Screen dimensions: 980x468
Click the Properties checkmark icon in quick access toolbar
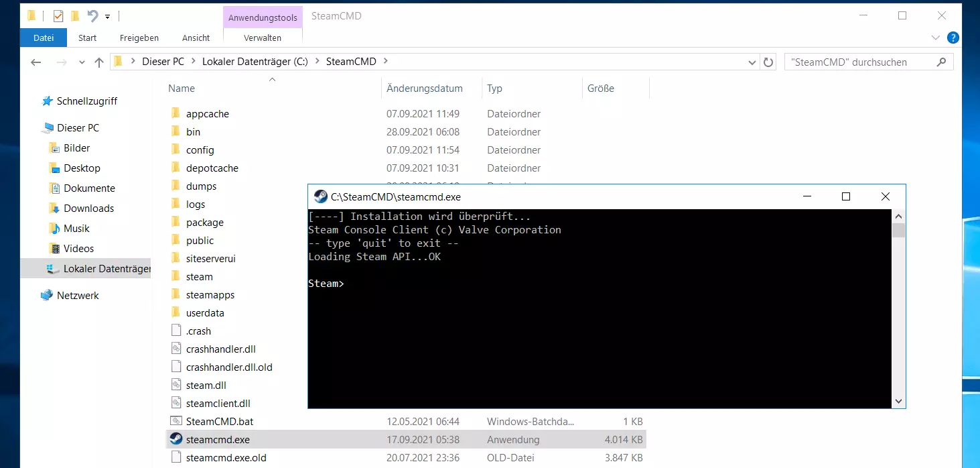58,16
